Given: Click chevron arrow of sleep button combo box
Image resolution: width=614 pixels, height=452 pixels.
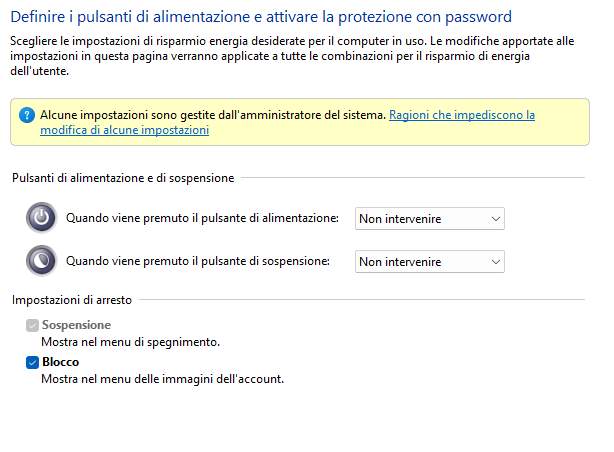Looking at the screenshot, I should [x=496, y=262].
